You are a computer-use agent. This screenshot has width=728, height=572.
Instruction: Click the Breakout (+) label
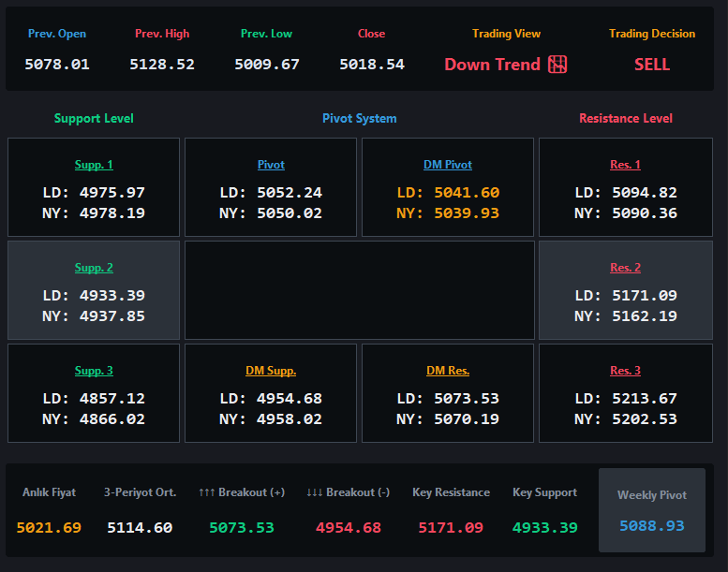pyautogui.click(x=242, y=492)
